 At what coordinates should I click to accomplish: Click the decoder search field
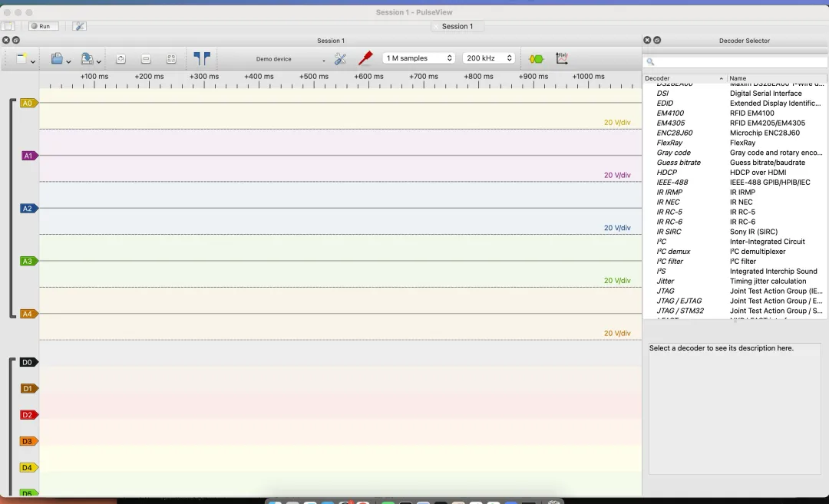point(735,62)
